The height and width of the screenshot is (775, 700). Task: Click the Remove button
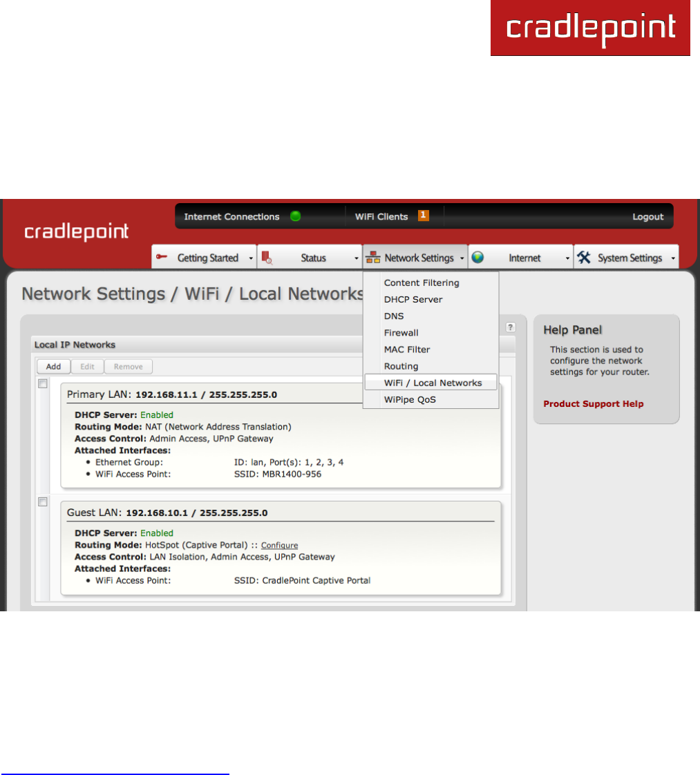coord(128,366)
